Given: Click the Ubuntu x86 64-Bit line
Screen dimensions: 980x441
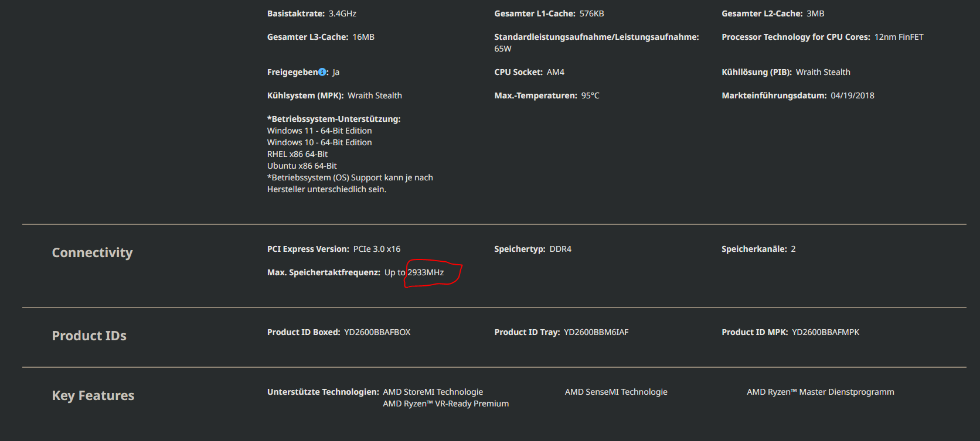Looking at the screenshot, I should pyautogui.click(x=302, y=166).
